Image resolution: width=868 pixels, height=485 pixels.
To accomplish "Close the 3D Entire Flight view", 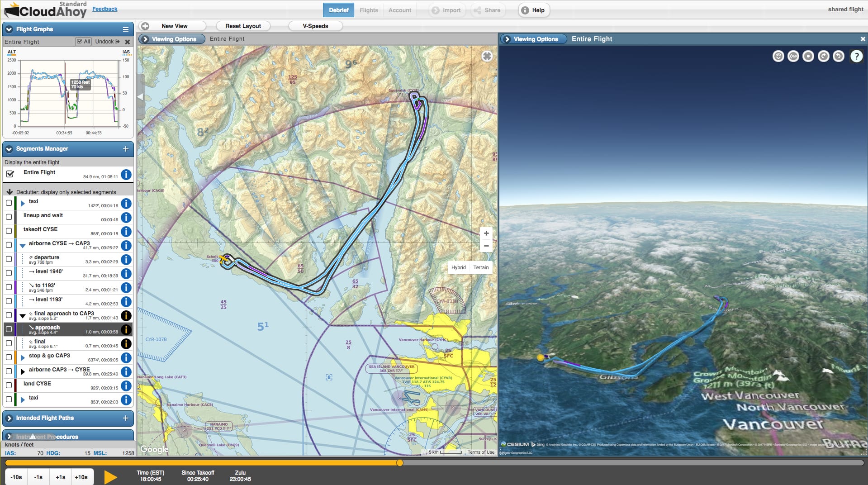I will click(x=863, y=39).
